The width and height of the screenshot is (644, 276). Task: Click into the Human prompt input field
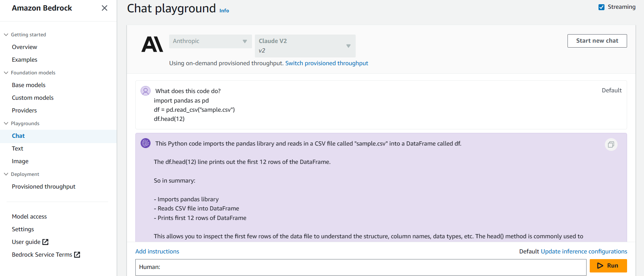pyautogui.click(x=361, y=267)
